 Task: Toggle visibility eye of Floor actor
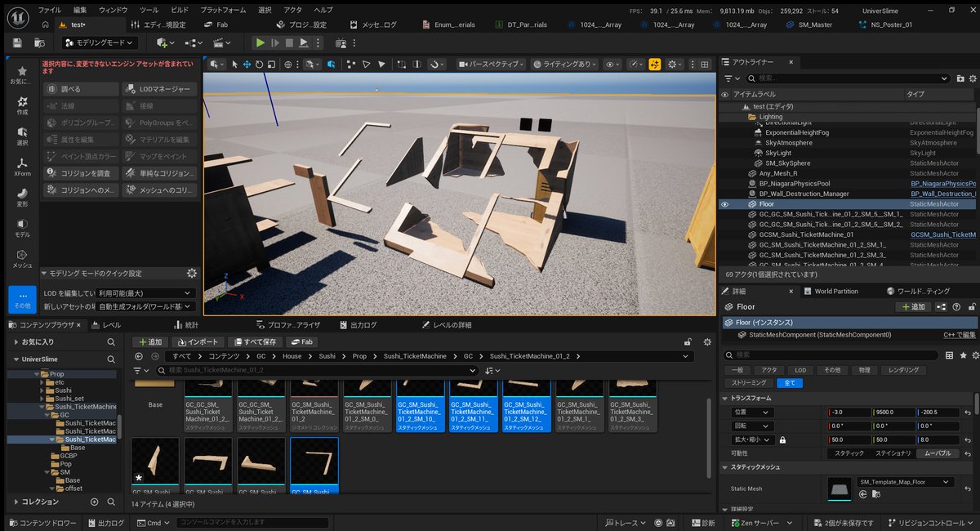[724, 204]
